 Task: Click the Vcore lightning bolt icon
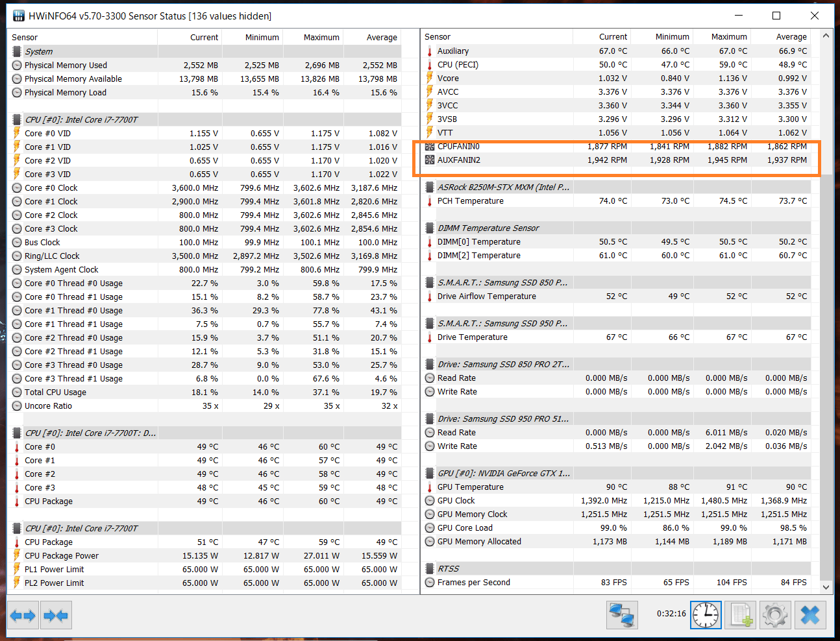[x=430, y=78]
